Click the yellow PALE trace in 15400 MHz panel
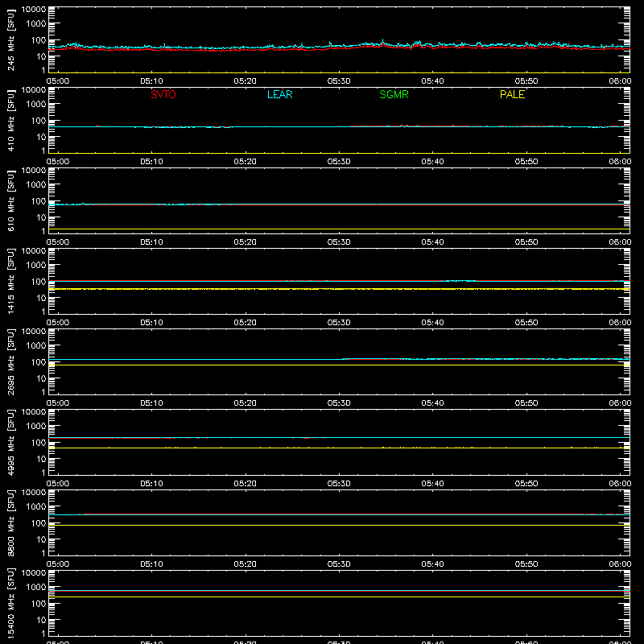644x644 pixels. coord(339,597)
